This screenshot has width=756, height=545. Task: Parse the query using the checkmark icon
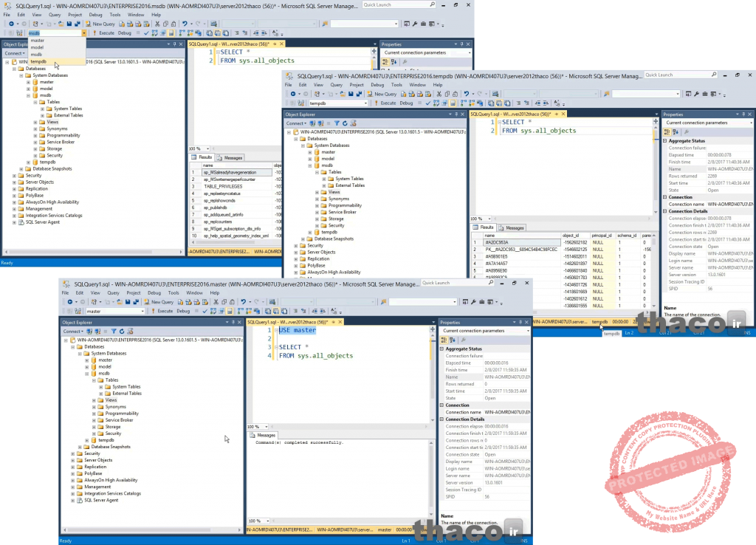pos(205,311)
